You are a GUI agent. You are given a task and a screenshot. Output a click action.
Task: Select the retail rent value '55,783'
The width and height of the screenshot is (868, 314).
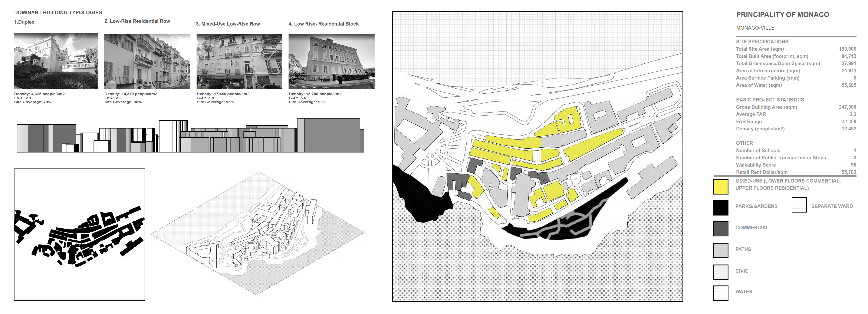point(849,172)
